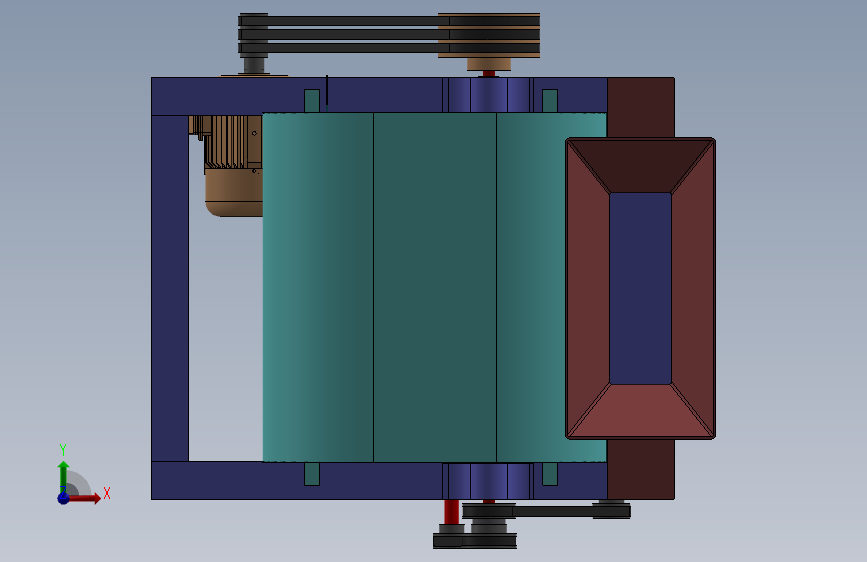This screenshot has height=562, width=867.
Task: Select the short black belt under the hopper
Action: click(546, 511)
